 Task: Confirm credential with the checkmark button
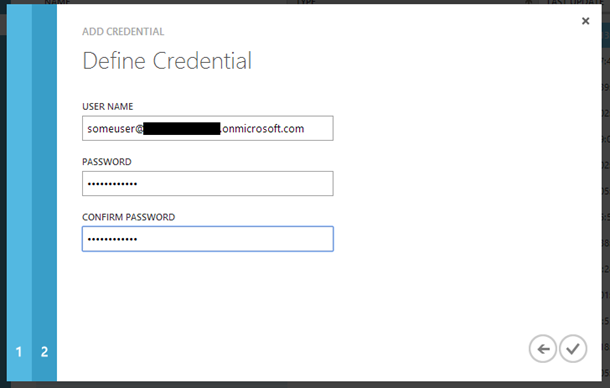[x=573, y=349]
